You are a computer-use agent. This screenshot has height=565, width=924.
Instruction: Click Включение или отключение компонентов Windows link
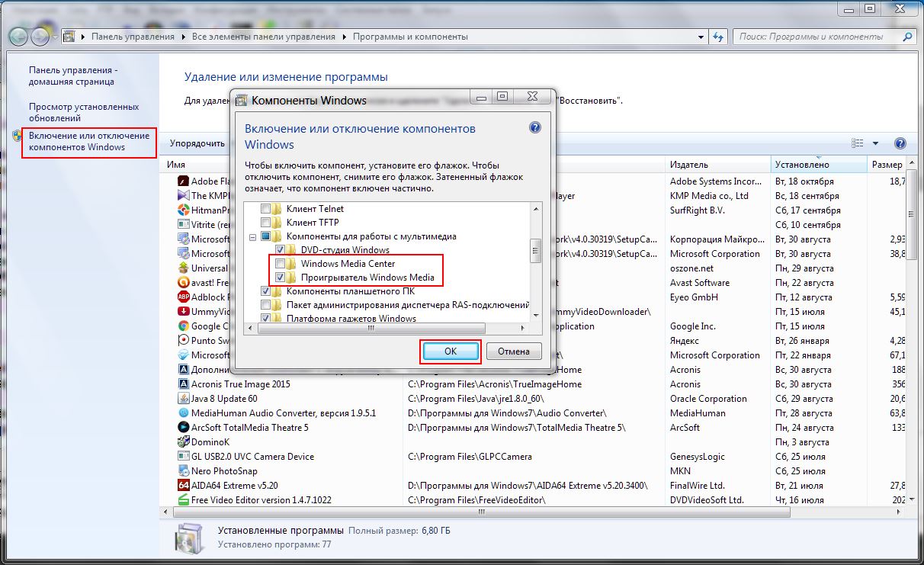click(89, 141)
